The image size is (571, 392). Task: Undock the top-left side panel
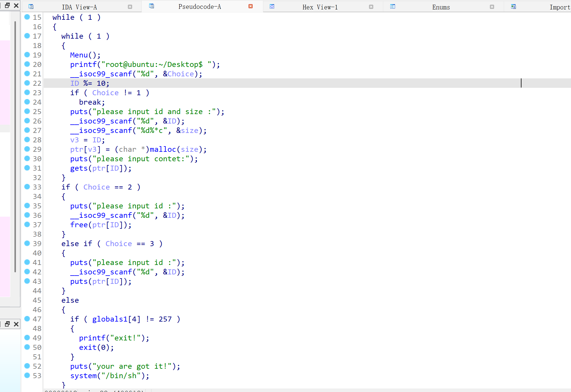7,5
